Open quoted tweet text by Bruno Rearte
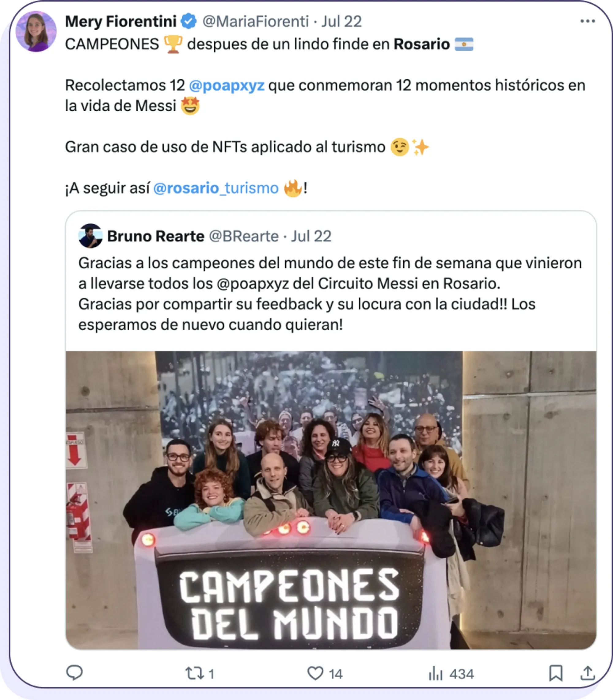 point(330,294)
